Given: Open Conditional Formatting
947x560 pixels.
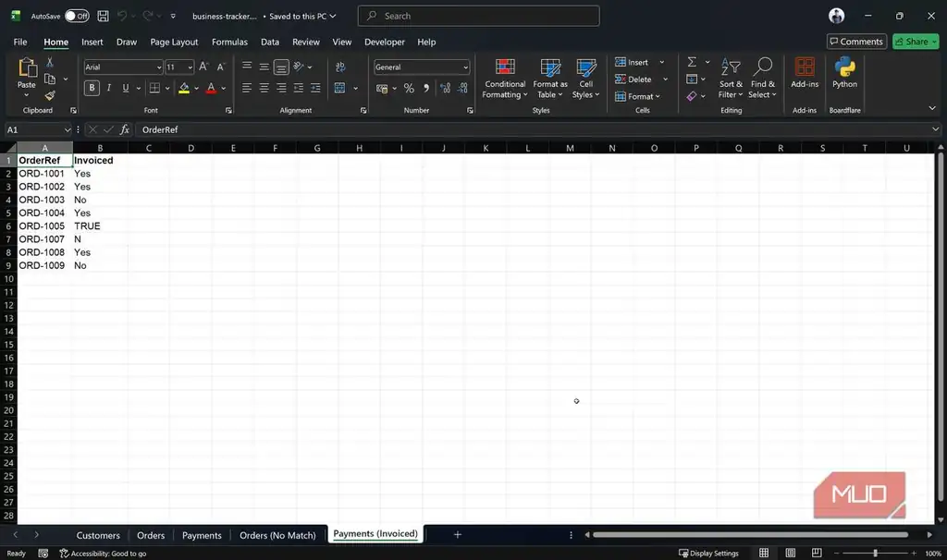Looking at the screenshot, I should tap(505, 79).
